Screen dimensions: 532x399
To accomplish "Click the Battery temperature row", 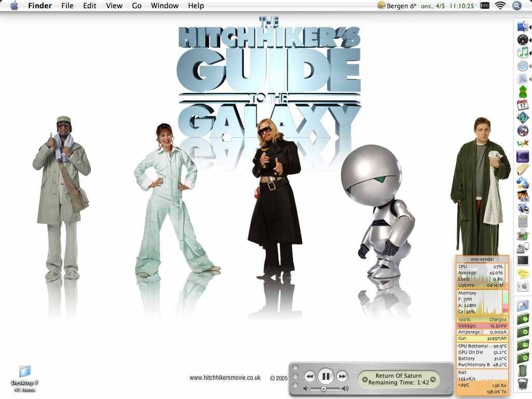I will pos(482,358).
